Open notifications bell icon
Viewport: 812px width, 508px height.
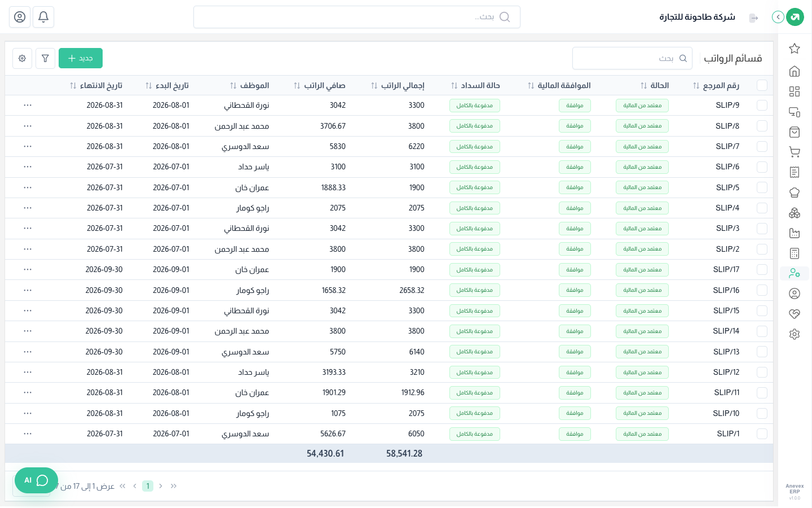click(43, 17)
